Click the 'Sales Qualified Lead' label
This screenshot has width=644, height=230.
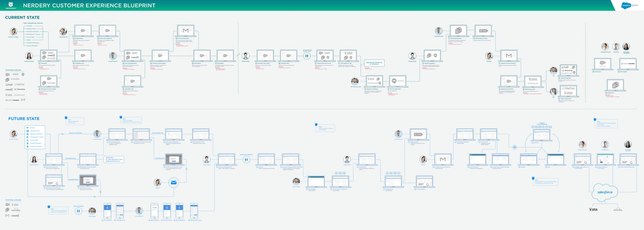click(158, 133)
